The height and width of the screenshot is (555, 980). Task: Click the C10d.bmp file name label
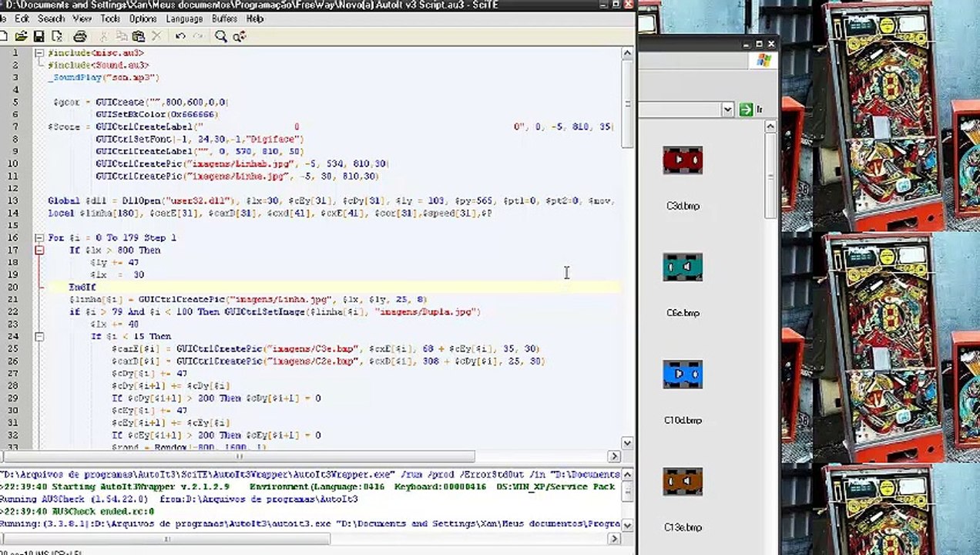(x=683, y=420)
